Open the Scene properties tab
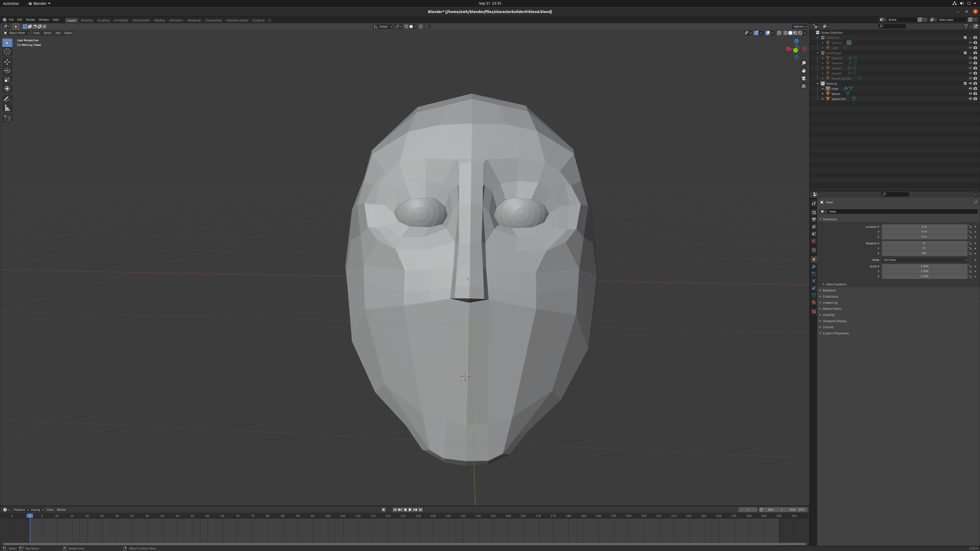980x551 pixels. click(814, 234)
